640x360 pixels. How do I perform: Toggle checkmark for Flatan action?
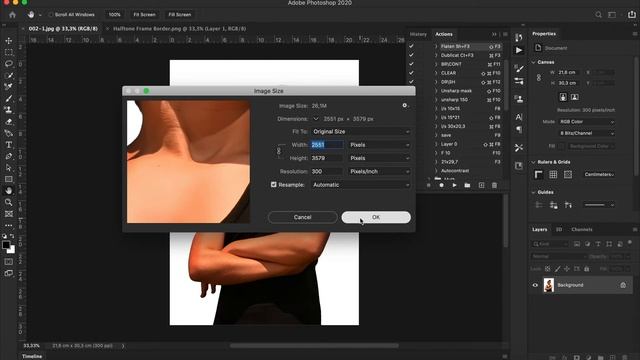[x=411, y=46]
